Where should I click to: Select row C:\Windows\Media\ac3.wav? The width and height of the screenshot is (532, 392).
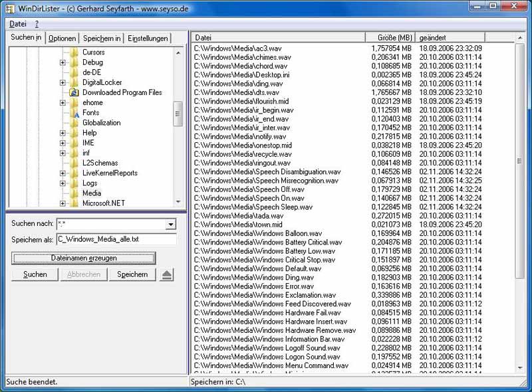[338, 49]
